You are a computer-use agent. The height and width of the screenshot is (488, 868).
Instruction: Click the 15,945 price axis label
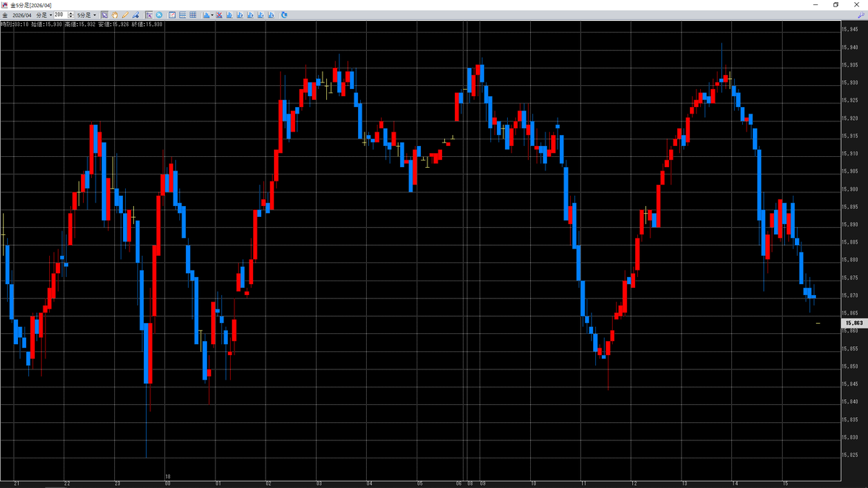[x=851, y=29]
